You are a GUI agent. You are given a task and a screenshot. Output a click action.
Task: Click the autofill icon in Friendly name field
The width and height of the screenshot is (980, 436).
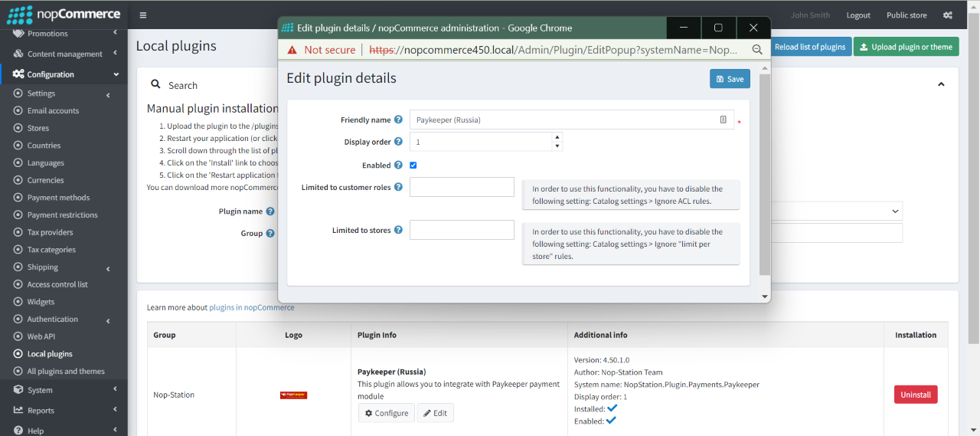[x=723, y=120]
